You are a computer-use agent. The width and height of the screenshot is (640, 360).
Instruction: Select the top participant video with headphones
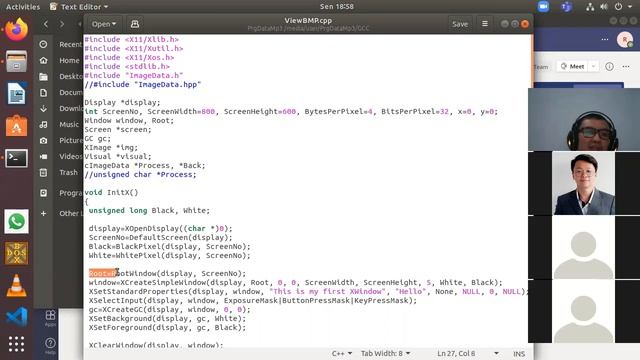(x=584, y=120)
